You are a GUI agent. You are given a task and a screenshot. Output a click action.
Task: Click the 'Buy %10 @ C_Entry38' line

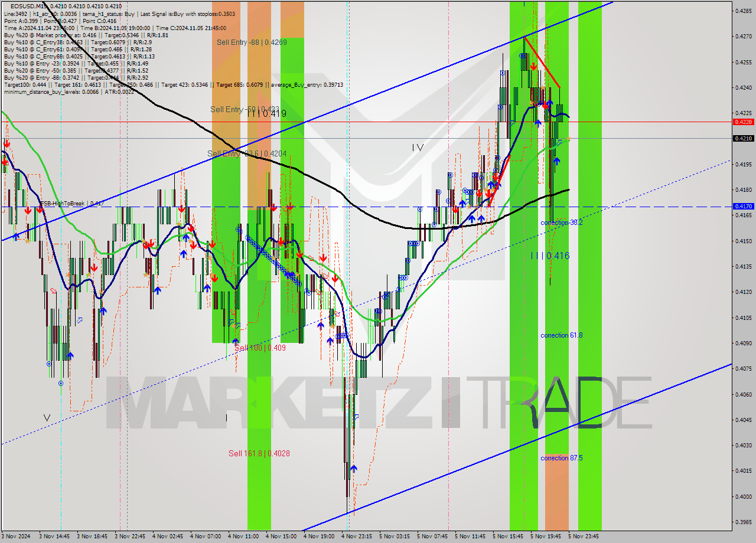coord(77,42)
